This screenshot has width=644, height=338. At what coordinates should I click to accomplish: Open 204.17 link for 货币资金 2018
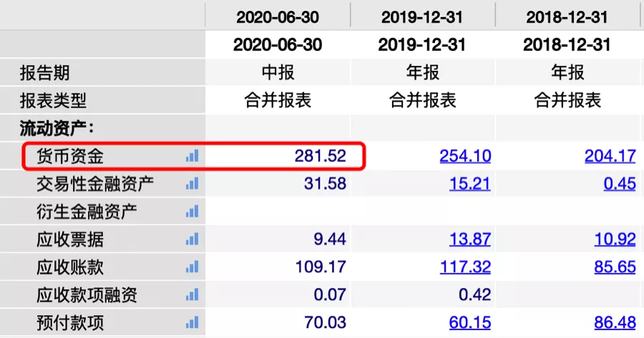(610, 156)
